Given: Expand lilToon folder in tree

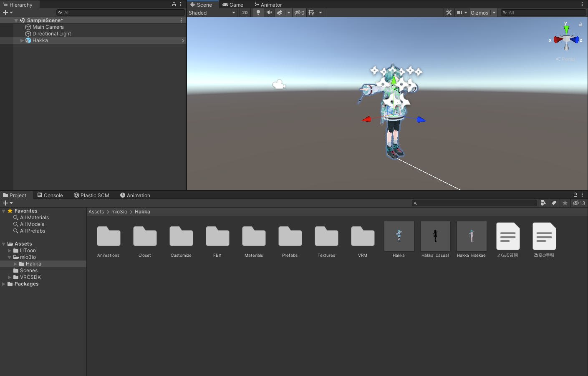Looking at the screenshot, I should [x=10, y=251].
